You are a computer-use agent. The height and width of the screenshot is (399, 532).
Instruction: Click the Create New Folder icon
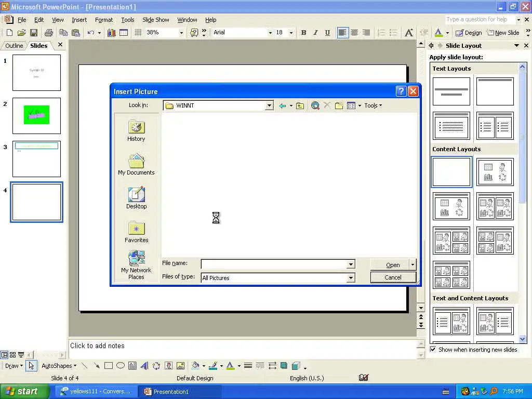coord(339,105)
